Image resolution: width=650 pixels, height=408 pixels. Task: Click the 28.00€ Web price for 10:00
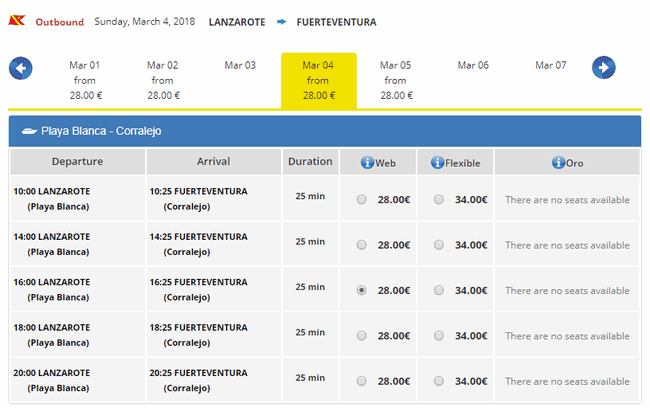tap(394, 200)
